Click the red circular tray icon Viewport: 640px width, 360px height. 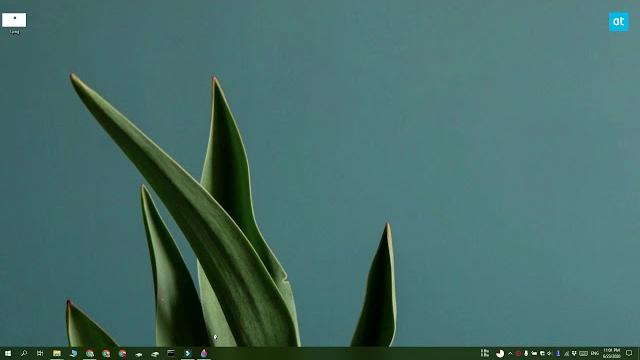click(x=518, y=353)
